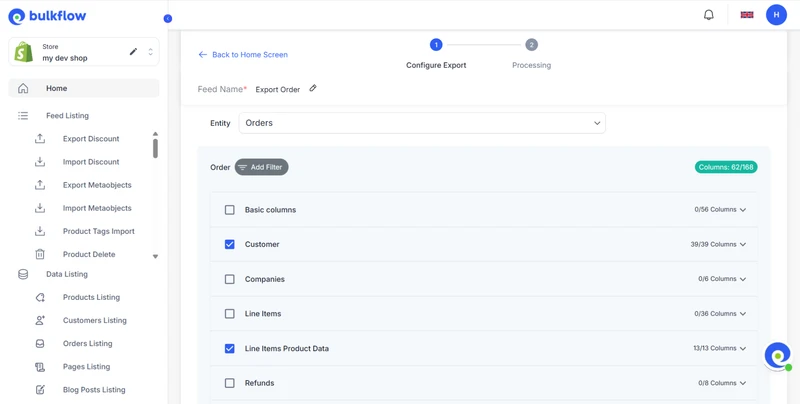Open Export Metaobjects feed
Screen dimensions: 800x404
(97, 185)
